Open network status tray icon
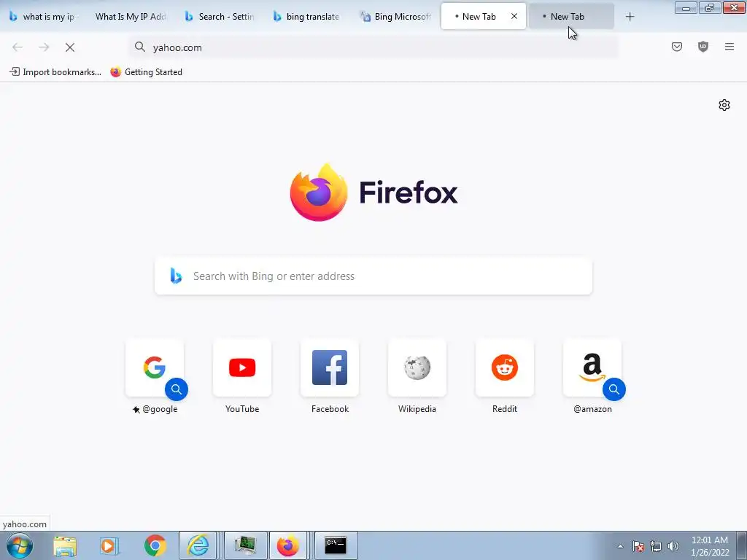Viewport: 747px width, 560px height. click(656, 546)
